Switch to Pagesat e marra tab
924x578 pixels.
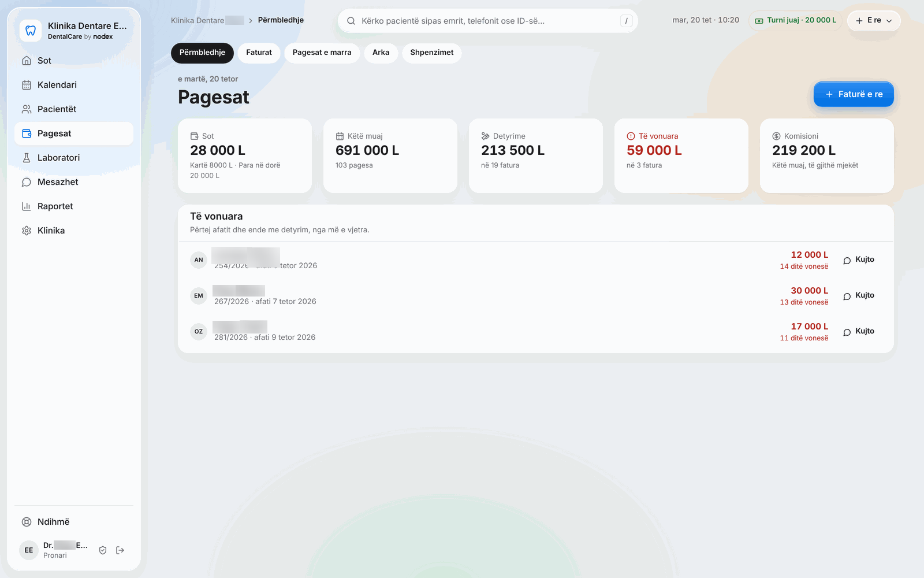coord(322,53)
